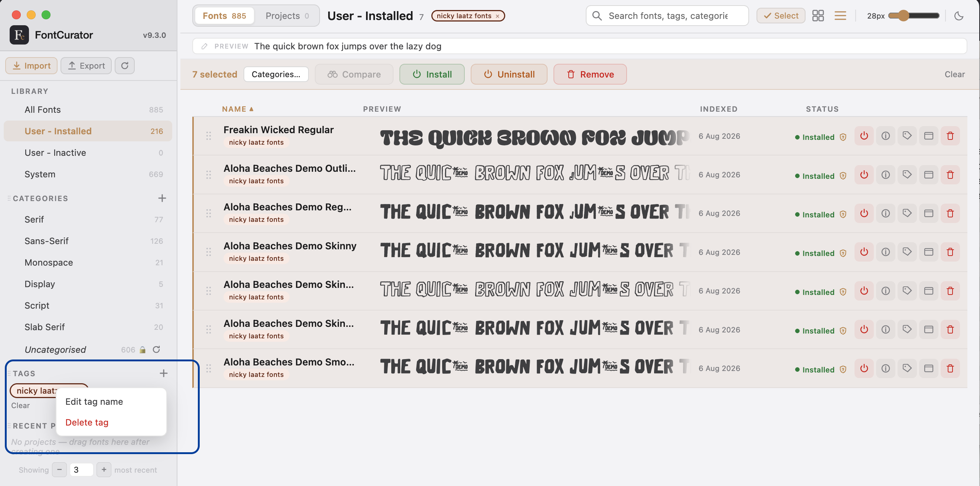Sort by the NAME column header
The width and height of the screenshot is (980, 486).
pos(238,109)
